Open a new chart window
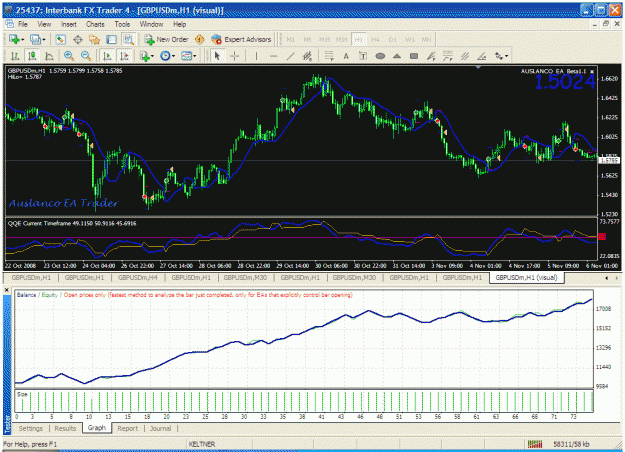This screenshot has width=625, height=452. point(14,39)
